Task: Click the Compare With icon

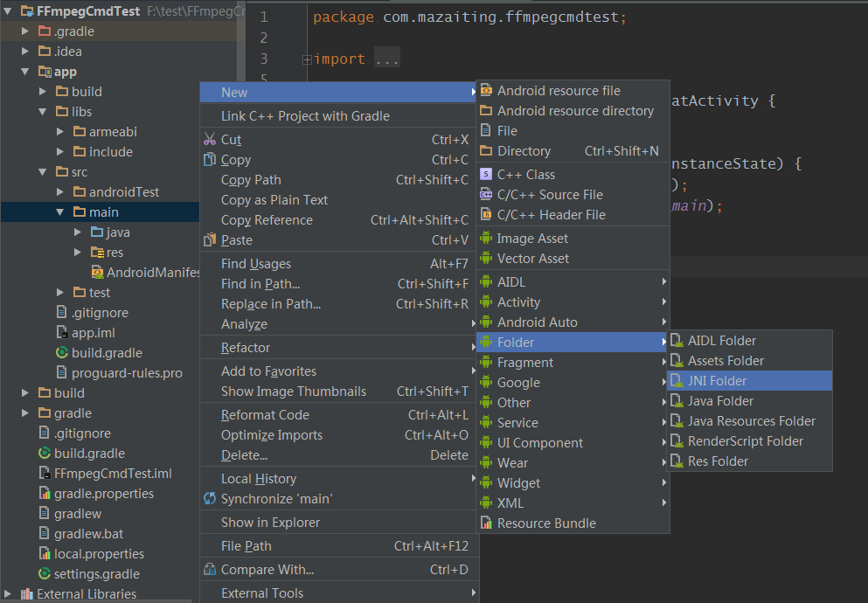Action: pyautogui.click(x=210, y=569)
